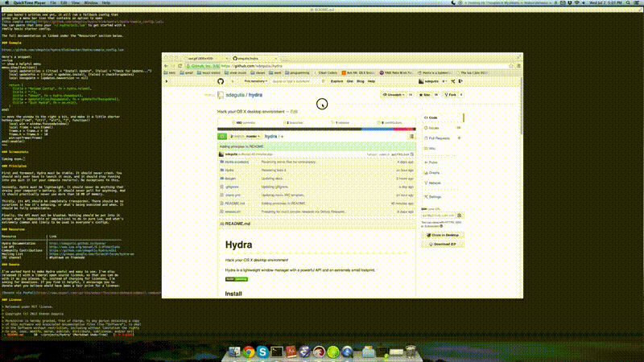The image size is (644, 362).
Task: Open the .gitignore file
Action: click(x=232, y=187)
